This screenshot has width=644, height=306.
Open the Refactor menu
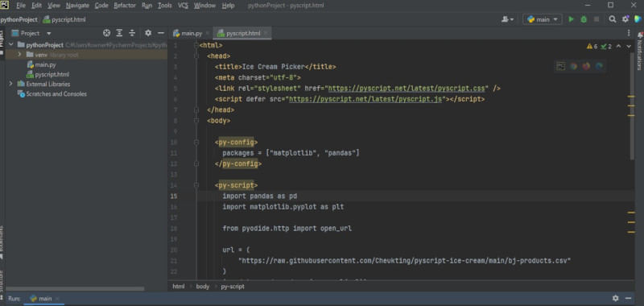click(125, 6)
